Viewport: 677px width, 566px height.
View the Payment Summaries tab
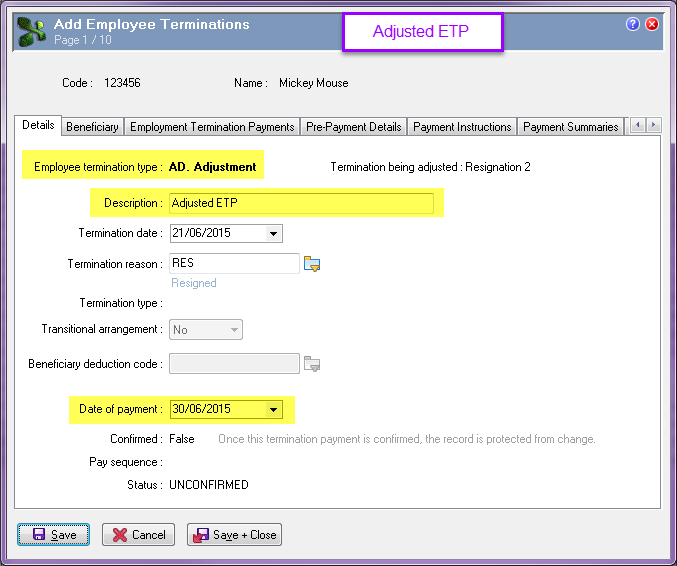tap(570, 127)
